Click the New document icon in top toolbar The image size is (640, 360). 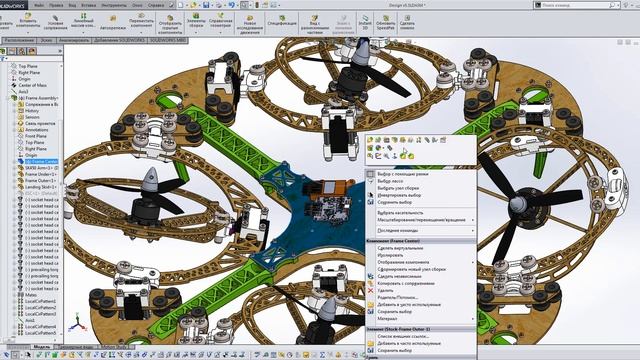point(180,5)
